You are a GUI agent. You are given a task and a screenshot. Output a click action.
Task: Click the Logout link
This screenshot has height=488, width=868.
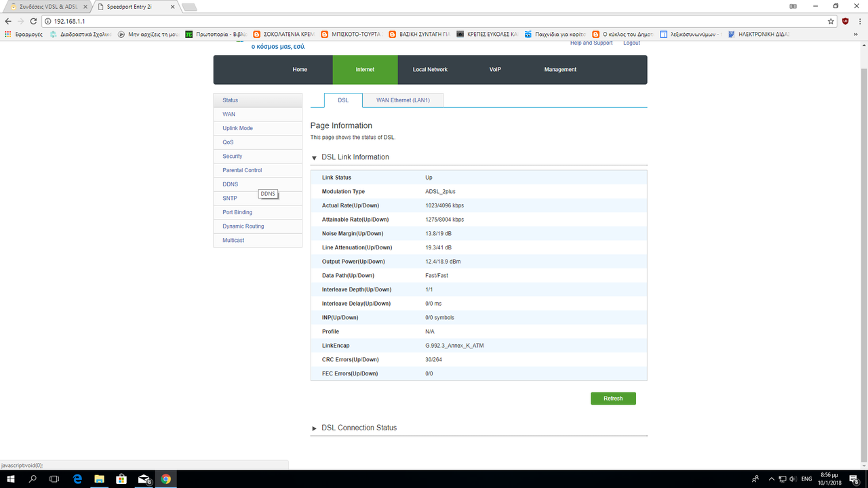click(x=631, y=43)
